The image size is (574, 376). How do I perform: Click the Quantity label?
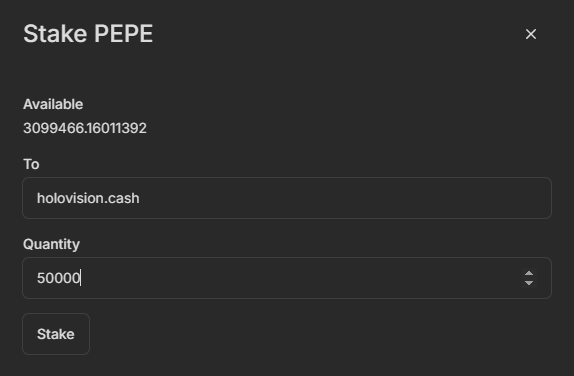51,244
